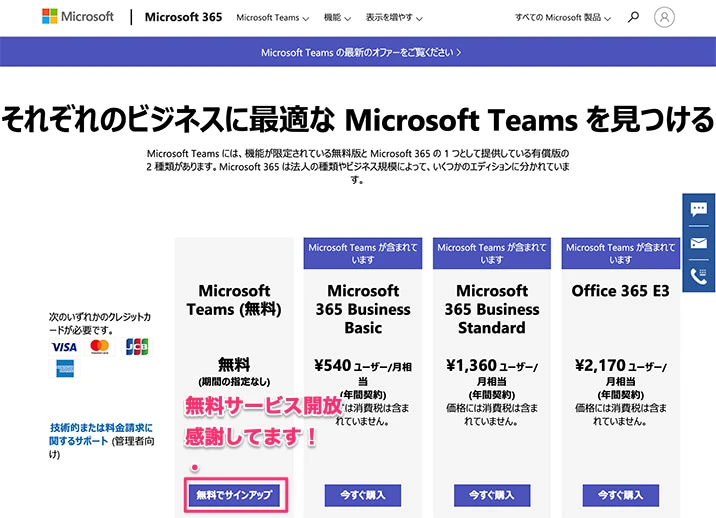
Task: Click the email envelope contact icon
Action: pos(698,243)
